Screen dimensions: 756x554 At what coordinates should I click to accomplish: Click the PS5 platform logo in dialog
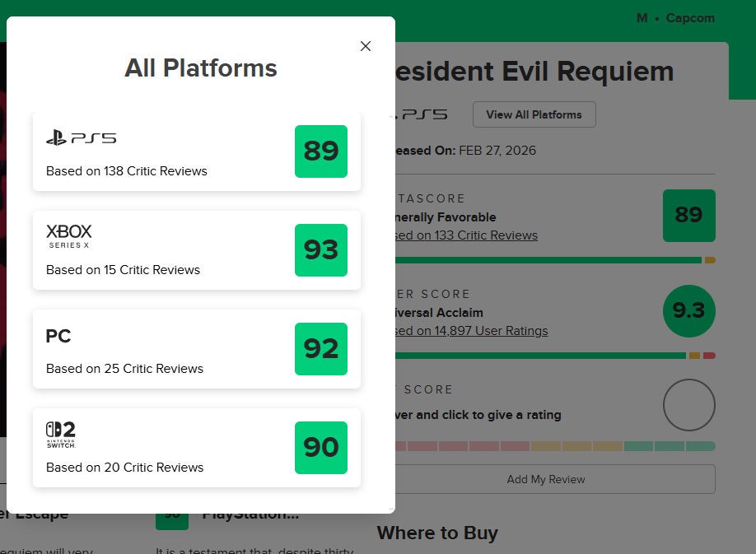pos(81,137)
